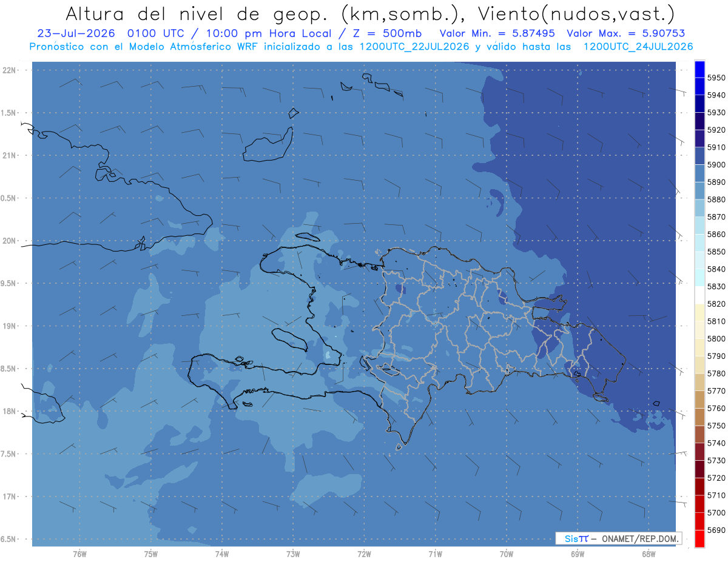Click the '5930' color scale value
Viewport: 728px width, 562px height.
pyautogui.click(x=716, y=113)
